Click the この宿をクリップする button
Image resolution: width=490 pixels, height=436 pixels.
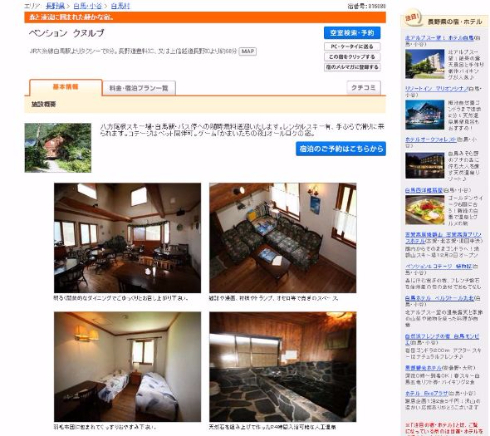point(352,57)
